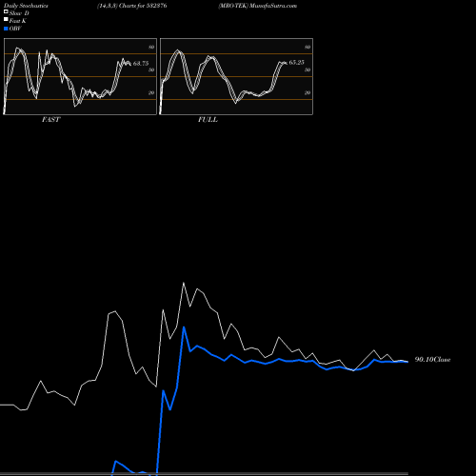Click the 68.75 value in the FAST chart
The image size is (476, 476).
pos(141,64)
